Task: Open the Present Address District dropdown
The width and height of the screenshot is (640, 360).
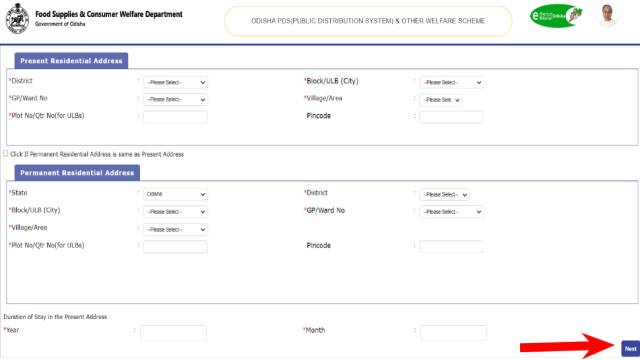Action: [x=175, y=82]
